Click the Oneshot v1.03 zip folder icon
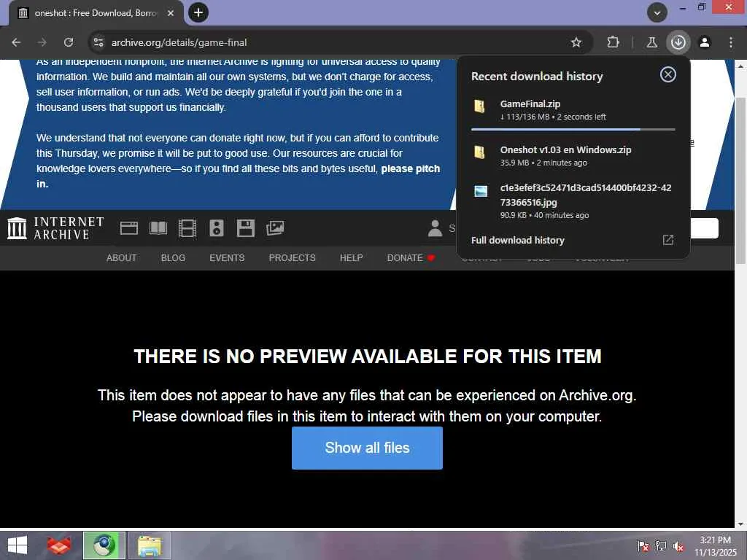 click(x=480, y=152)
